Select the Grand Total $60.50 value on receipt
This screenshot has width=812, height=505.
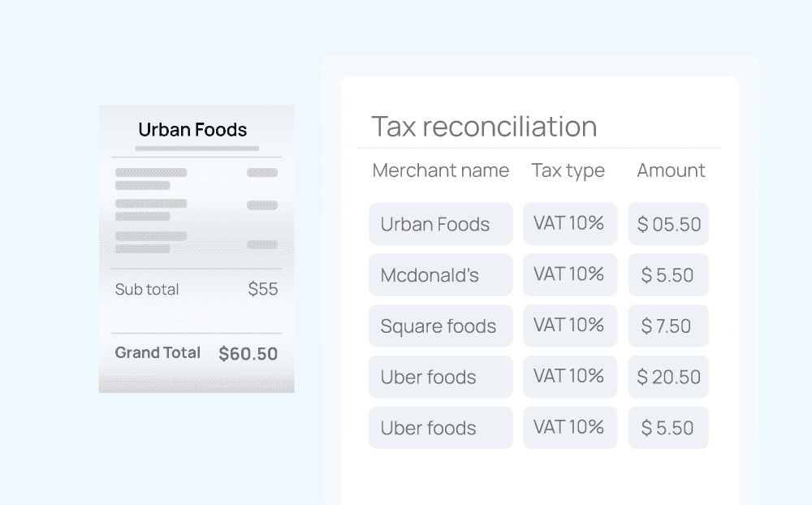pos(248,354)
